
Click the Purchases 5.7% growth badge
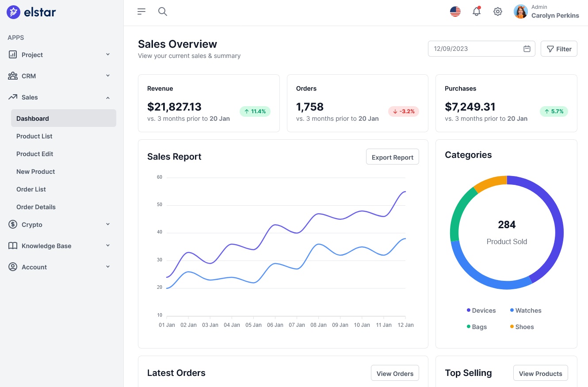554,111
